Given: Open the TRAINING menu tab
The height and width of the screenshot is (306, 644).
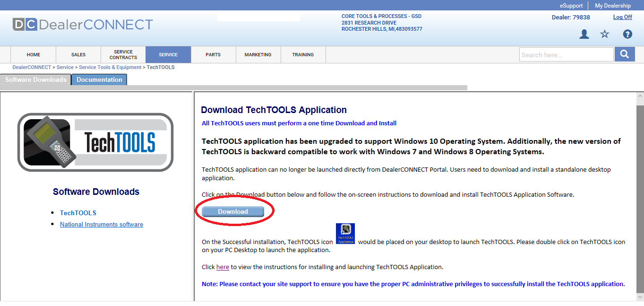Looking at the screenshot, I should click(302, 54).
